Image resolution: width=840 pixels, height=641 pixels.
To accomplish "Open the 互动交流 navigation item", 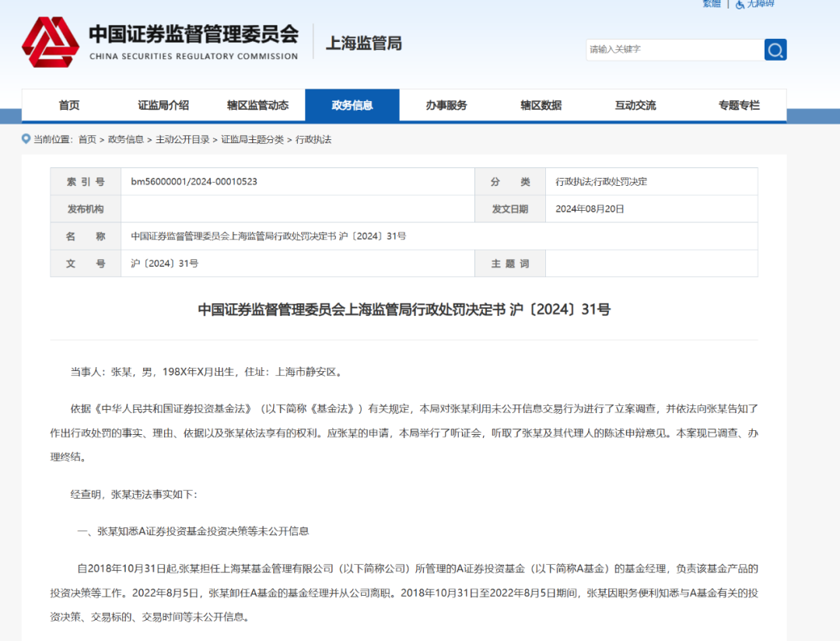I will coord(635,106).
